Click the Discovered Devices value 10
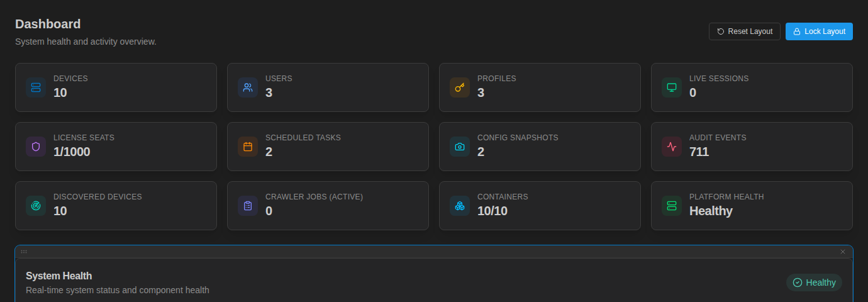The width and height of the screenshot is (868, 302). (x=60, y=211)
